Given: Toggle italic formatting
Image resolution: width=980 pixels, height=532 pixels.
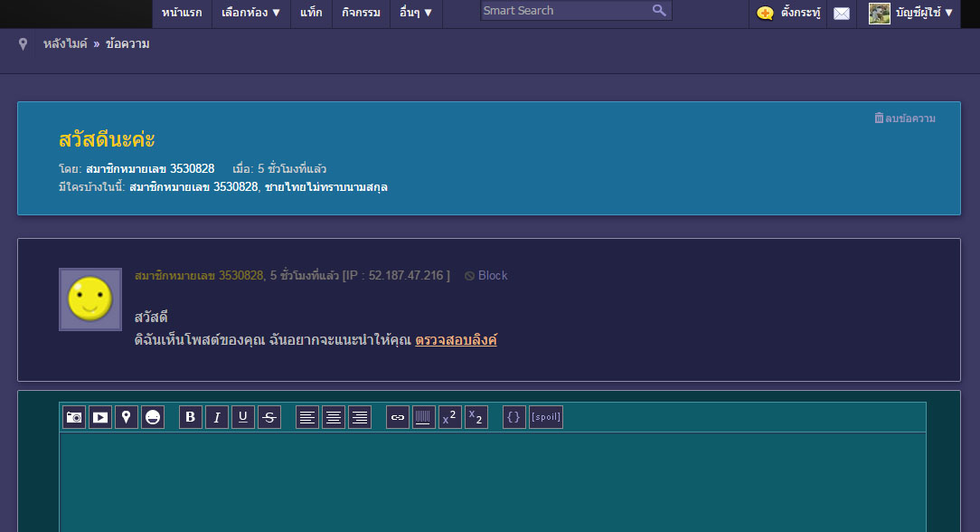Looking at the screenshot, I should click(217, 417).
